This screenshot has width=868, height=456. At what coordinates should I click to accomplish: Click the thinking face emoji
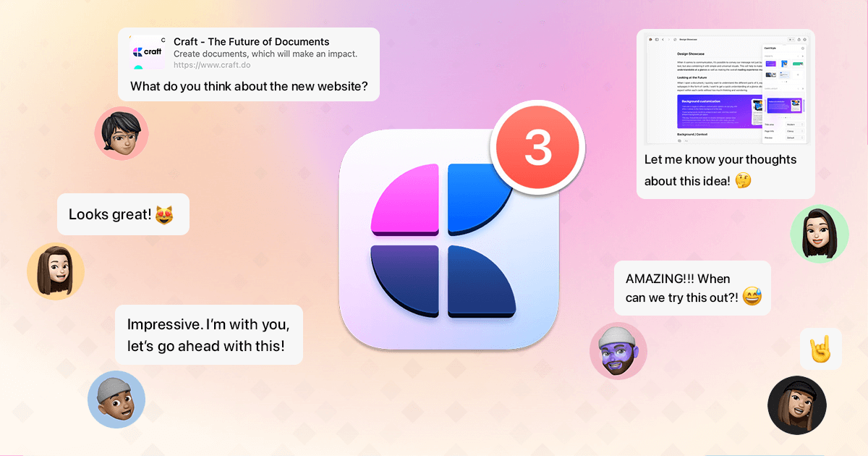tap(743, 181)
